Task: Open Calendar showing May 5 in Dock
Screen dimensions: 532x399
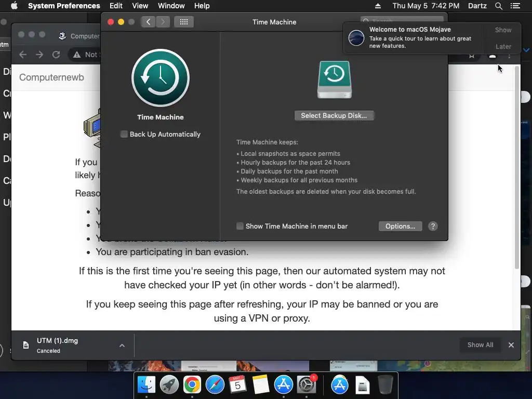Action: pos(237,385)
